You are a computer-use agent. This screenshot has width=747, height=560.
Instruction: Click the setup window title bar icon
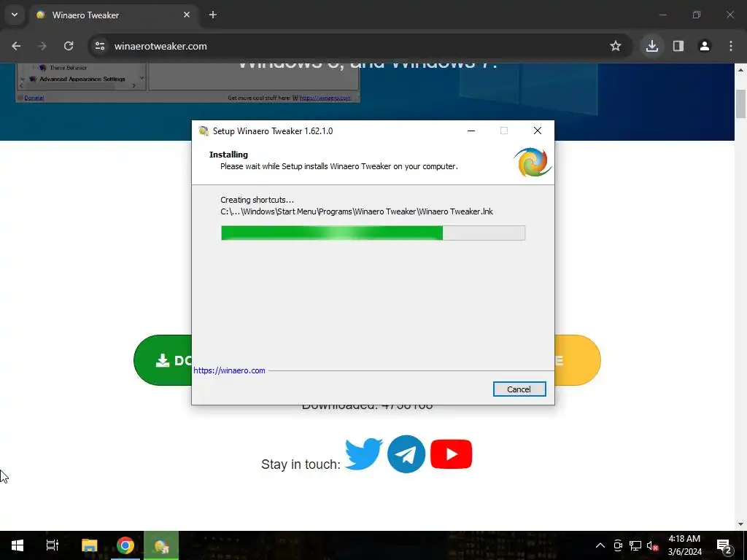point(204,131)
